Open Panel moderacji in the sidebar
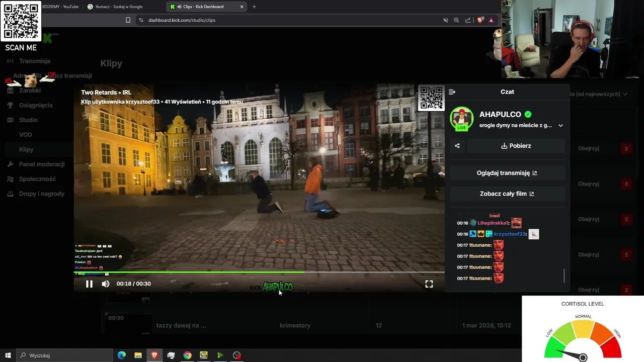 (42, 164)
